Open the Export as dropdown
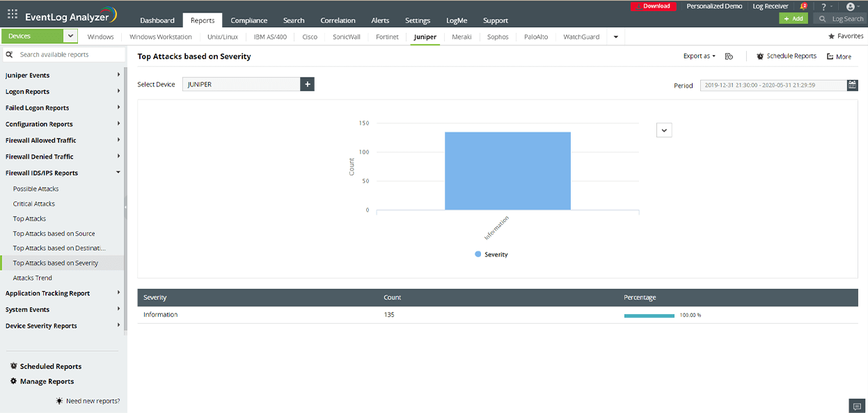Image resolution: width=868 pixels, height=413 pixels. click(700, 56)
